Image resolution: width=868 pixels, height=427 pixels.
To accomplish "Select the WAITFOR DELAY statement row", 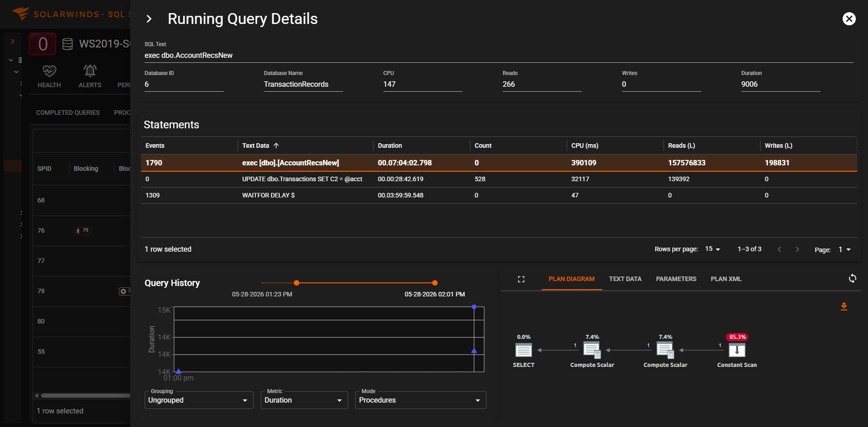I will tap(499, 195).
